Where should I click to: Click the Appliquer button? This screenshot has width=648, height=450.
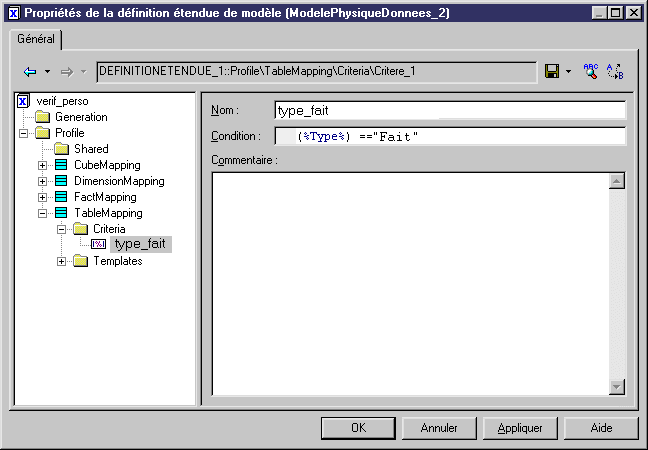pos(520,428)
